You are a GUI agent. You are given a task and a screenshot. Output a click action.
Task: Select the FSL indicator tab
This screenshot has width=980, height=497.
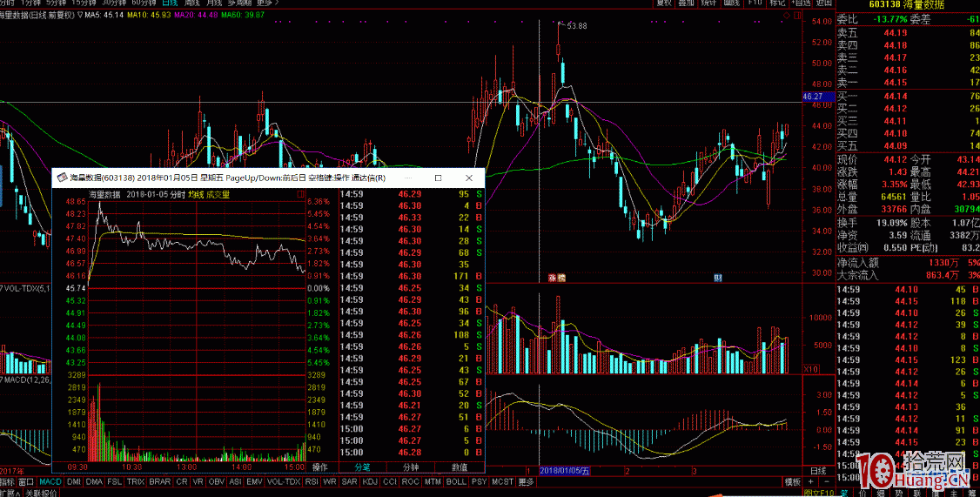pyautogui.click(x=114, y=482)
